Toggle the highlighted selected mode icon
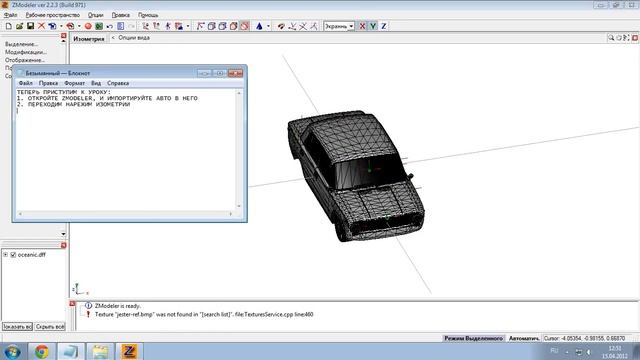This screenshot has height=360, width=640. 244,26
